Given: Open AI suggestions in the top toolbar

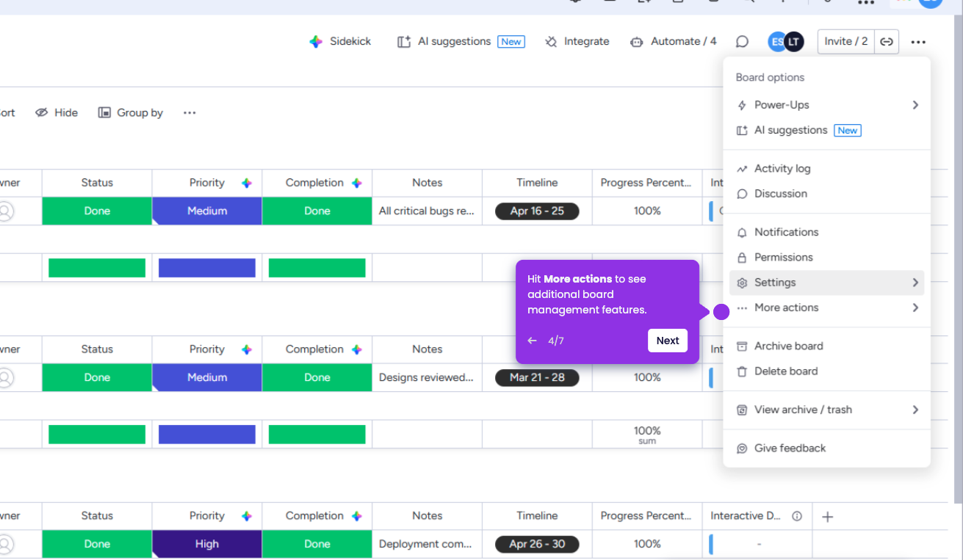Looking at the screenshot, I should 461,42.
